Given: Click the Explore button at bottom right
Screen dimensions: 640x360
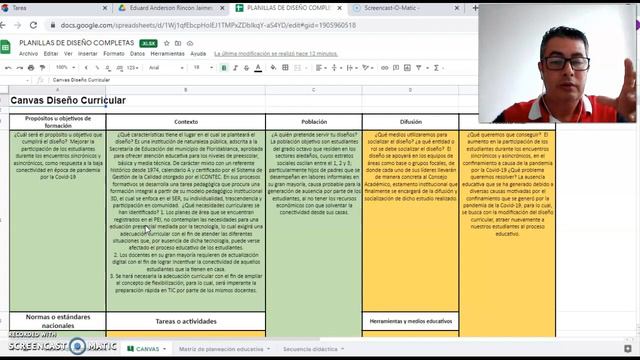Looking at the screenshot, I should point(628,349).
